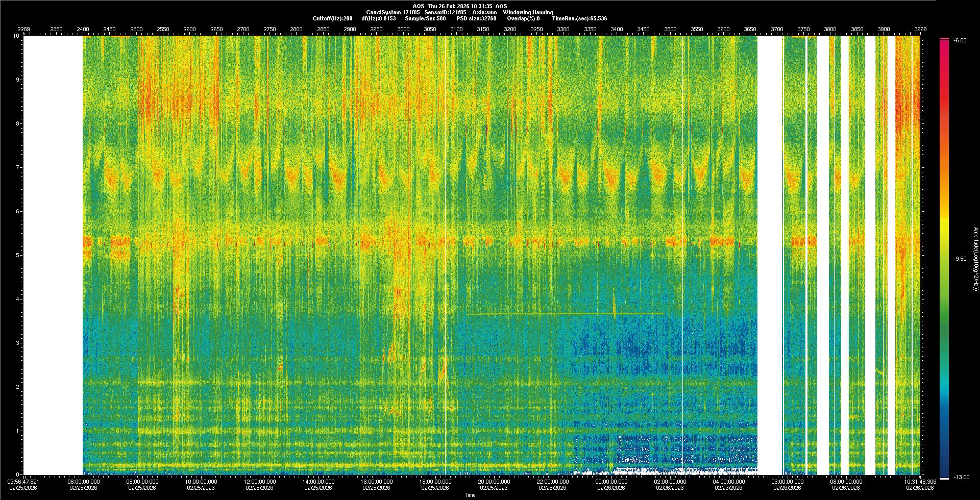Click the Sample/Sec:500 header label
Viewport: 980px width, 500px height.
[425, 18]
